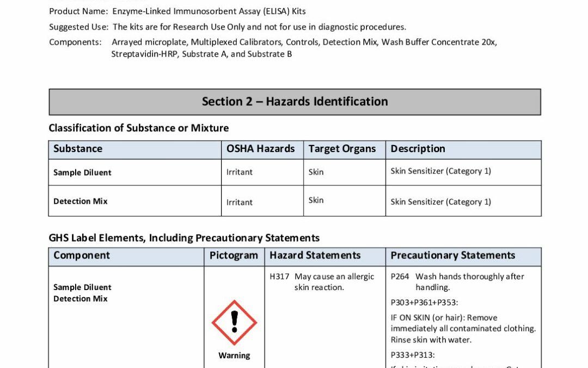The width and height of the screenshot is (588, 368).
Task: Select the OSHA Hazards column header
Action: (x=262, y=149)
